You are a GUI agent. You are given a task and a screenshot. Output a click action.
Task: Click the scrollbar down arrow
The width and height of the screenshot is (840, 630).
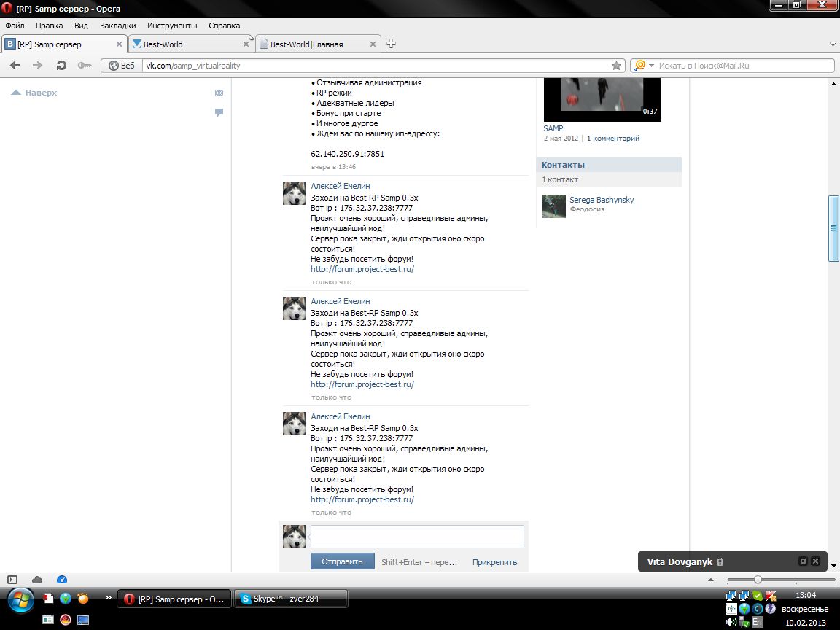click(833, 566)
